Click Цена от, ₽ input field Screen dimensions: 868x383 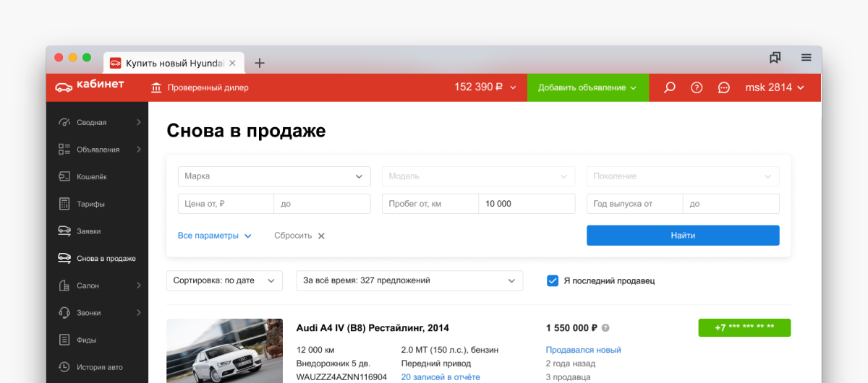[x=226, y=204]
